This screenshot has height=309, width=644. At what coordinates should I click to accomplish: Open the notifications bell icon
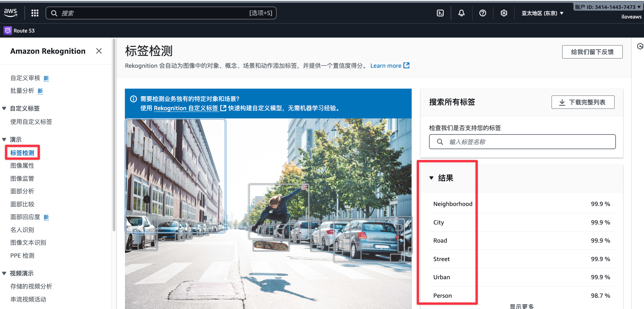click(462, 13)
